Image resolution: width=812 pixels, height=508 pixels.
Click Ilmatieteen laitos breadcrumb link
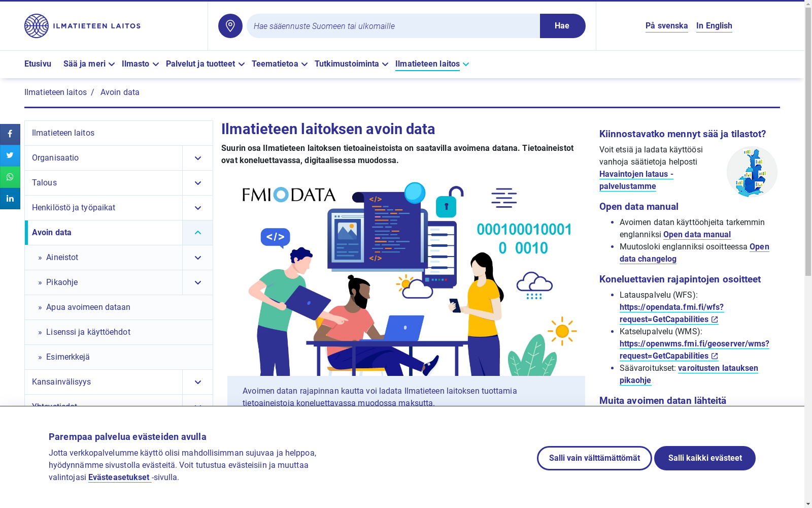(55, 92)
